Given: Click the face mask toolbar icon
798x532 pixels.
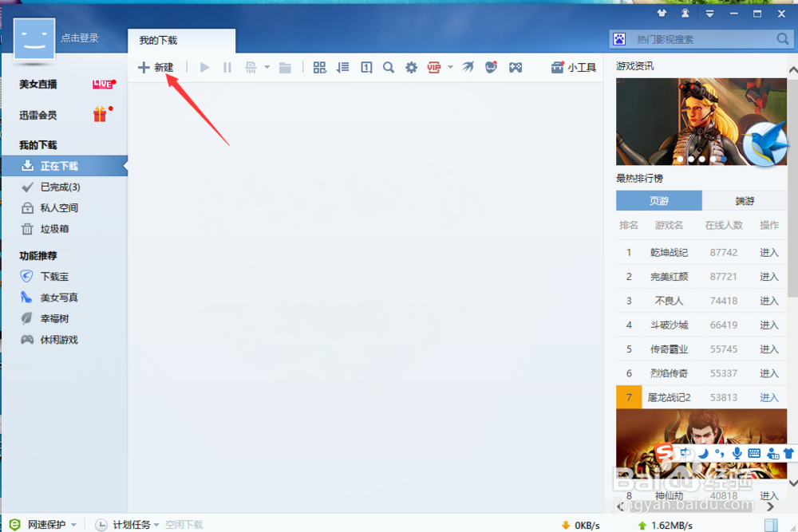Looking at the screenshot, I should pos(491,67).
